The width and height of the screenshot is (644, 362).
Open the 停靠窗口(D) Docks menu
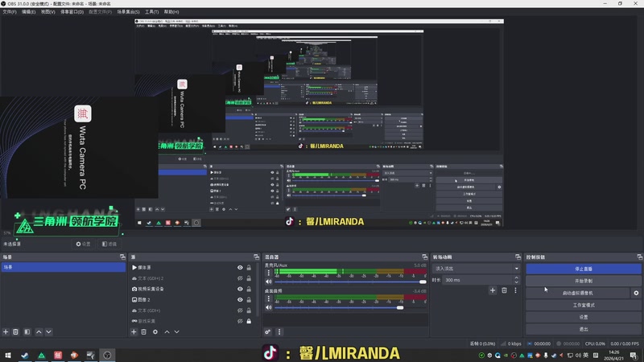72,12
